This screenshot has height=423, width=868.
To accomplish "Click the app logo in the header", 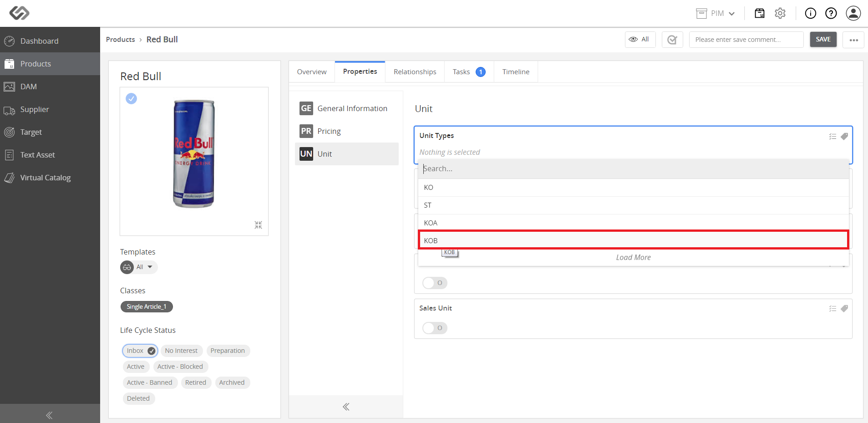I will click(x=20, y=13).
